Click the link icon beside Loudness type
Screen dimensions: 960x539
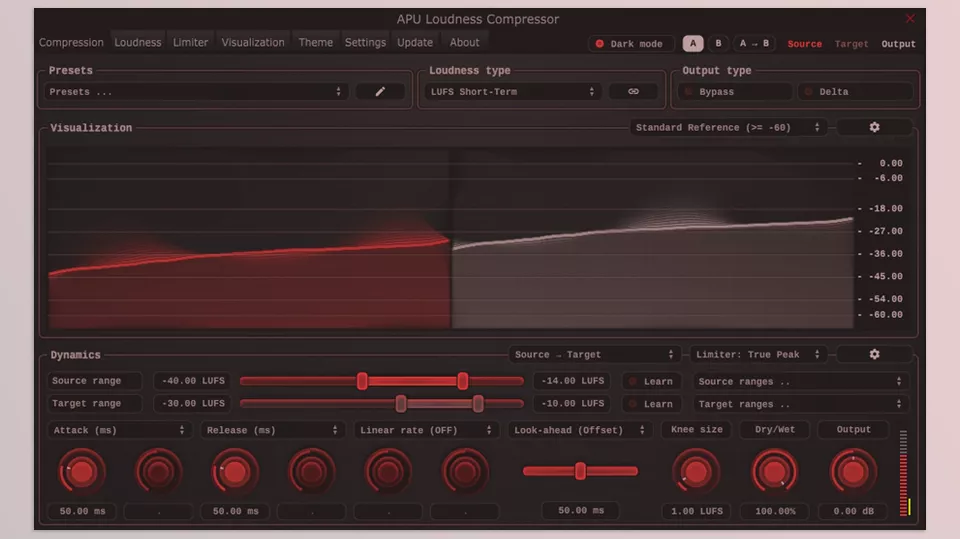click(633, 92)
